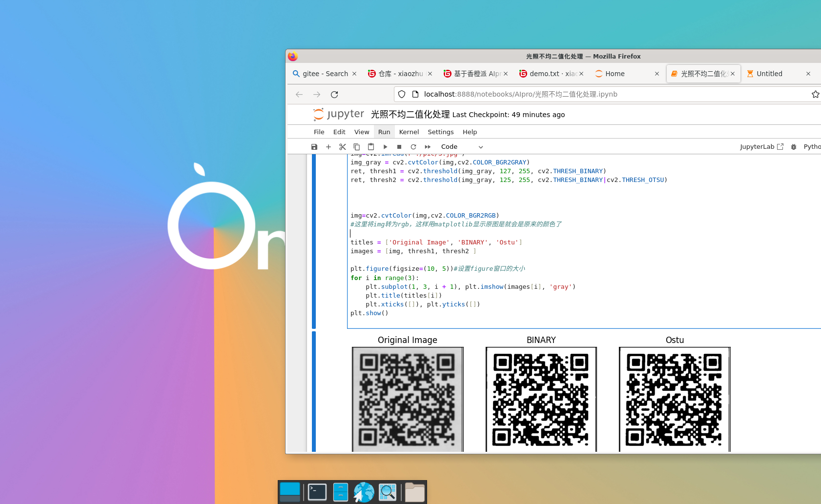Open the Run menu

click(384, 132)
